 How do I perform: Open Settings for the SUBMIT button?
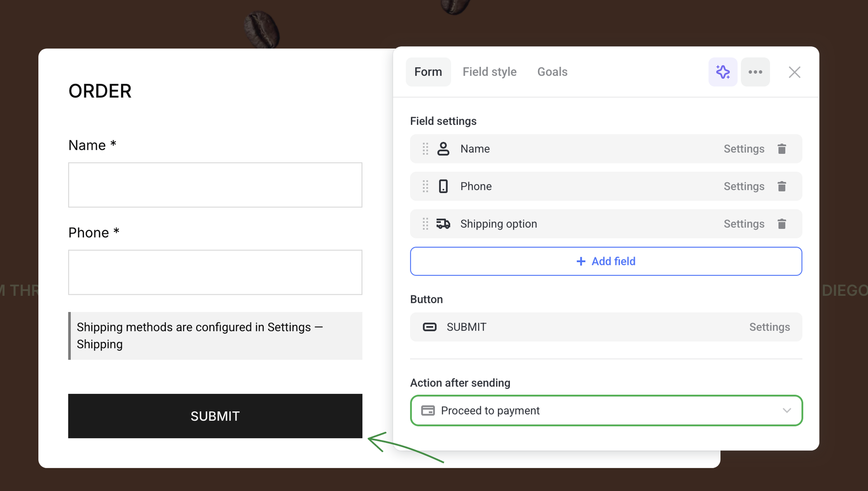[x=769, y=327]
